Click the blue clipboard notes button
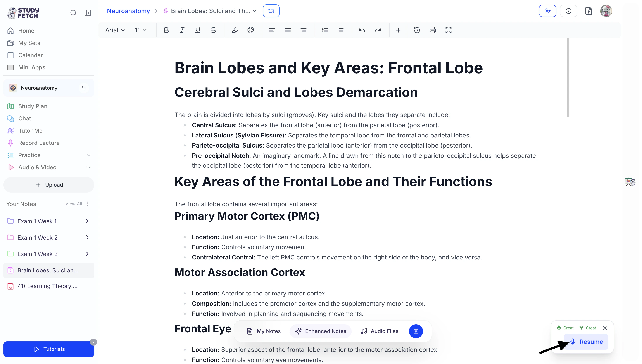The width and height of the screenshot is (642, 364). point(416,331)
